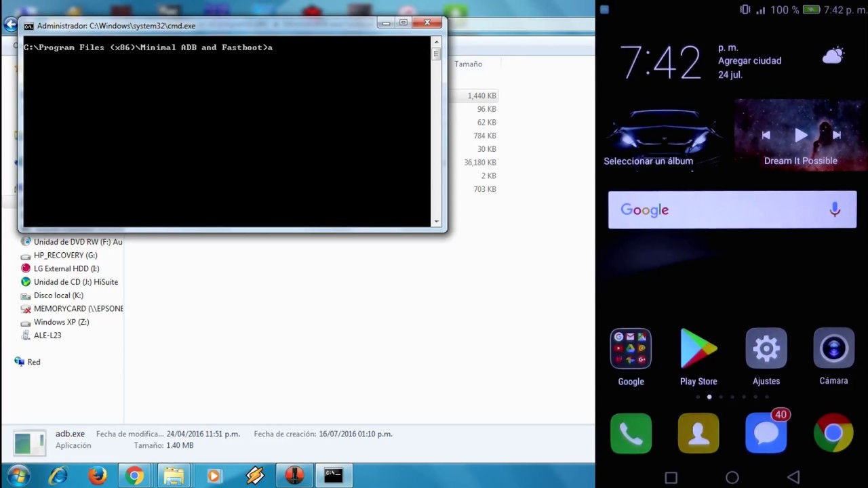This screenshot has height=488, width=868.
Task: Launch Internet Explorer from the taskbar
Action: pos(58,476)
